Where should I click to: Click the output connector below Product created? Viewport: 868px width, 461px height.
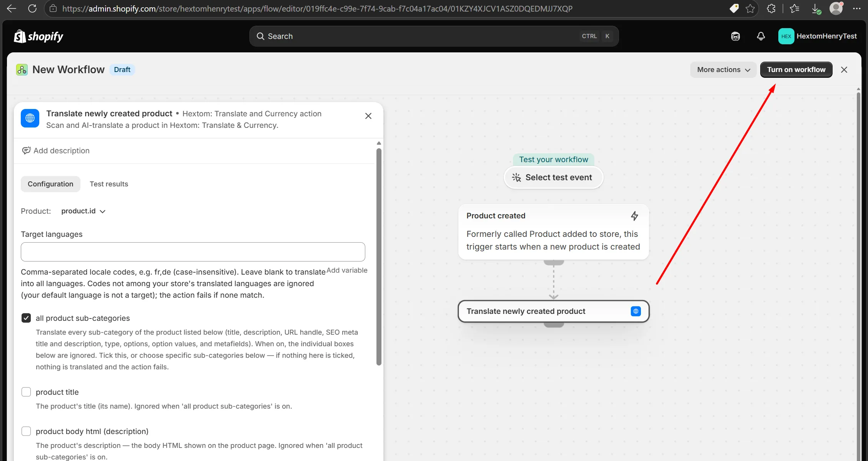(x=554, y=262)
